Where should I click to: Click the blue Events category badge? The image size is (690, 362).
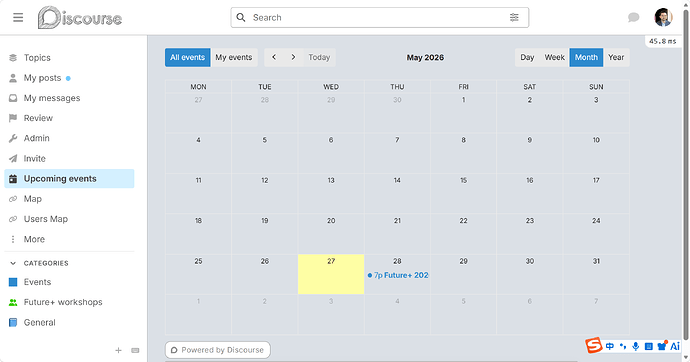(13, 282)
